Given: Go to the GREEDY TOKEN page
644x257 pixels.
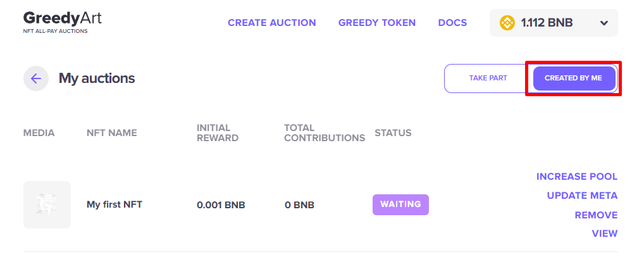Looking at the screenshot, I should pyautogui.click(x=377, y=23).
